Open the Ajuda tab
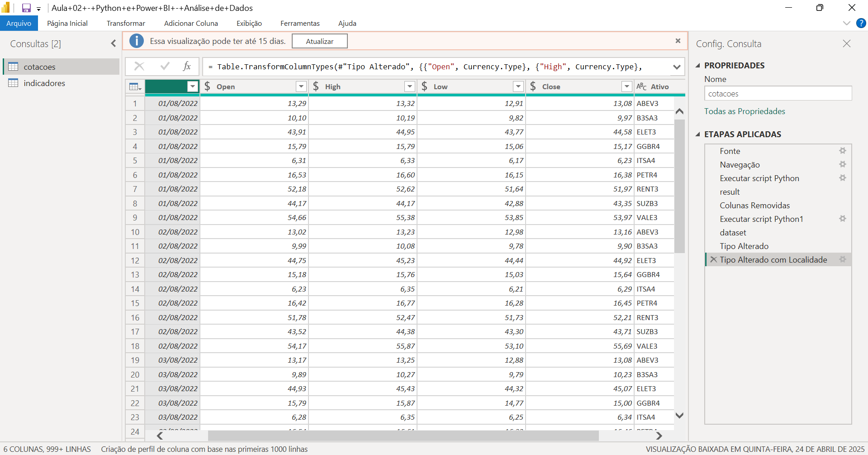 (x=347, y=24)
